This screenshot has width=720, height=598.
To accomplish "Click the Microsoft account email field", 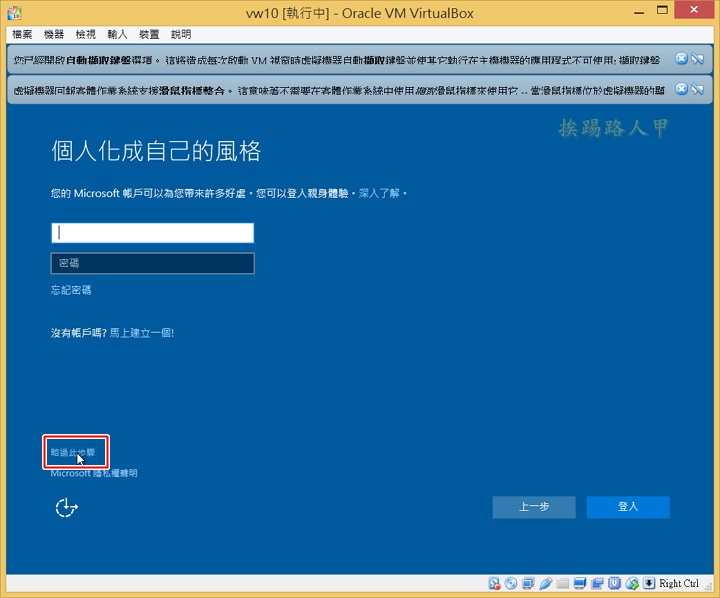I will (x=152, y=233).
